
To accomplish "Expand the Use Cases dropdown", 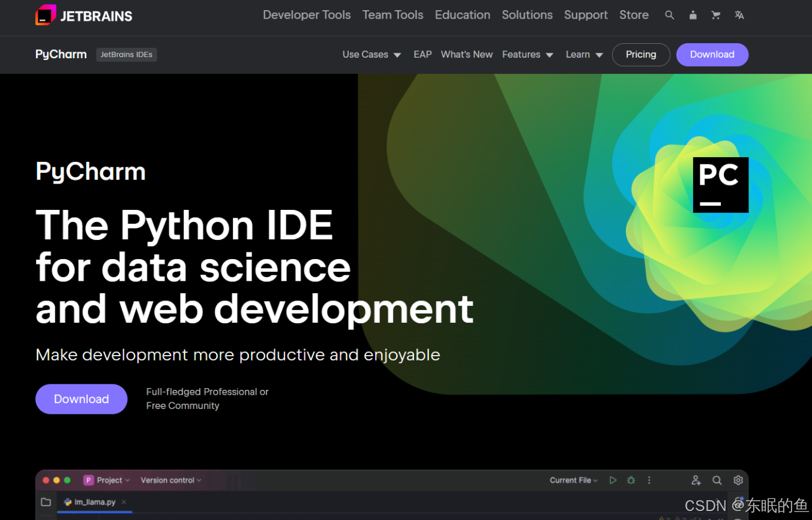I will click(371, 55).
